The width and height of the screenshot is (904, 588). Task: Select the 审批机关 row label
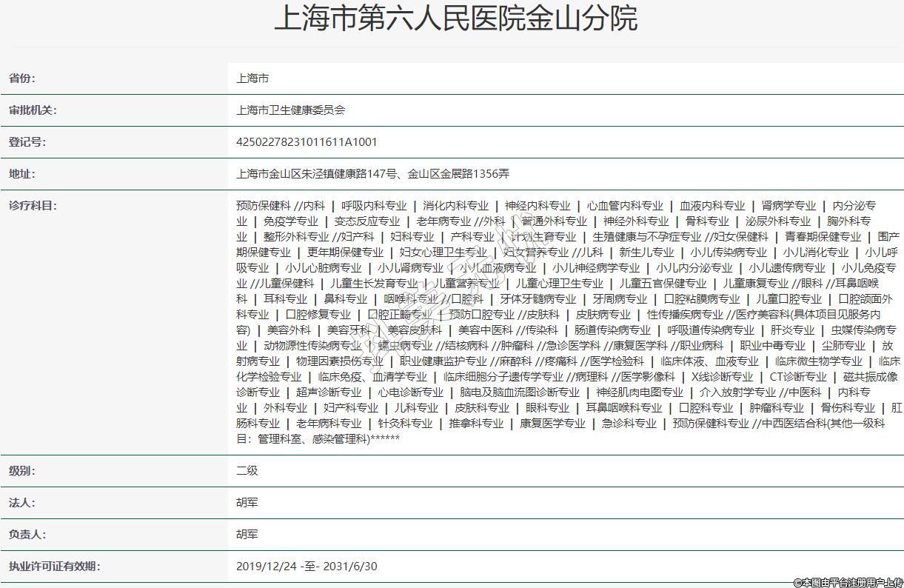(x=32, y=110)
